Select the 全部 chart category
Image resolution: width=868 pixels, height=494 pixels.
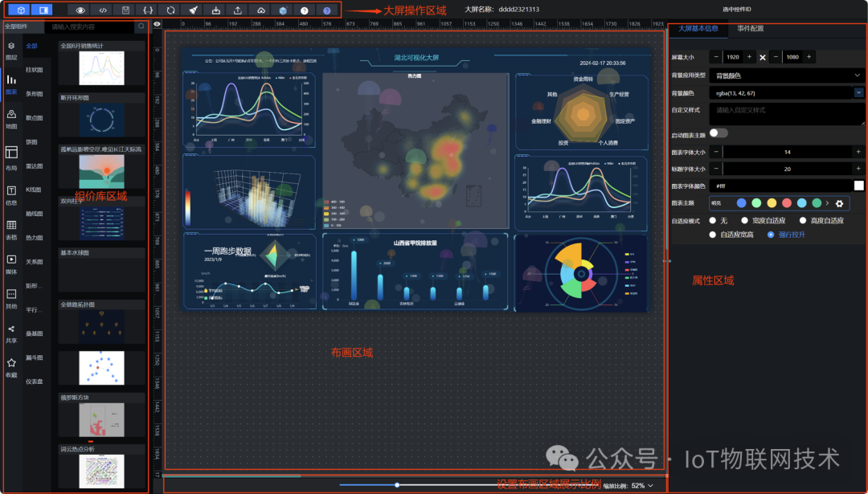tap(31, 46)
